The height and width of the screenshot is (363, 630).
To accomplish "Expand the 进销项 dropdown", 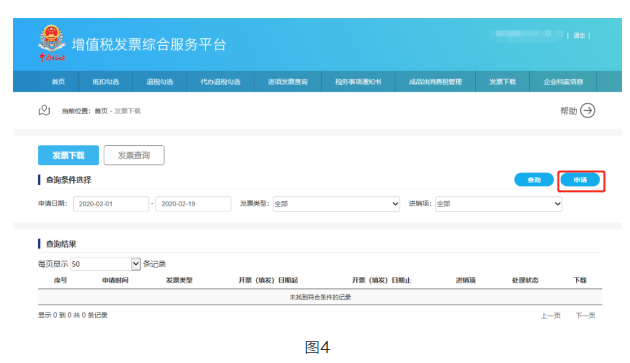I will coord(499,204).
